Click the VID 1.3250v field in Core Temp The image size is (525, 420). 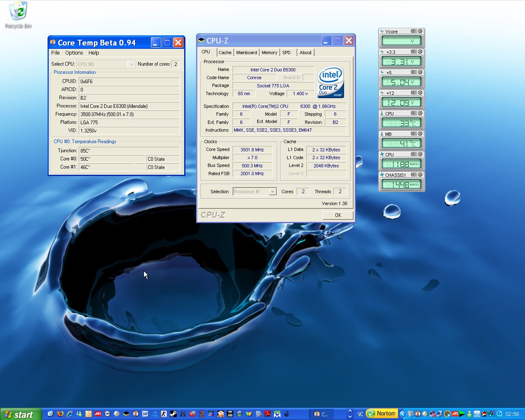tap(129, 130)
